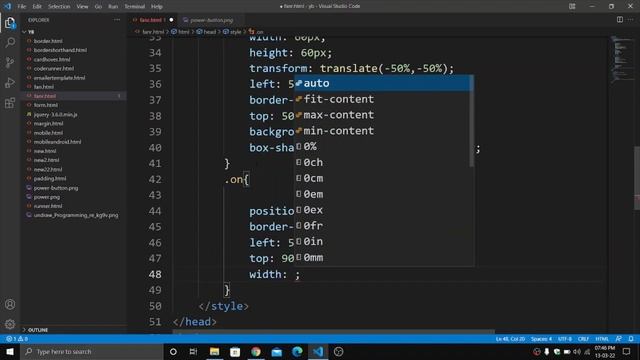Click the Customize Layout icon in title bar
This screenshot has height=360, width=640.
[x=572, y=6]
